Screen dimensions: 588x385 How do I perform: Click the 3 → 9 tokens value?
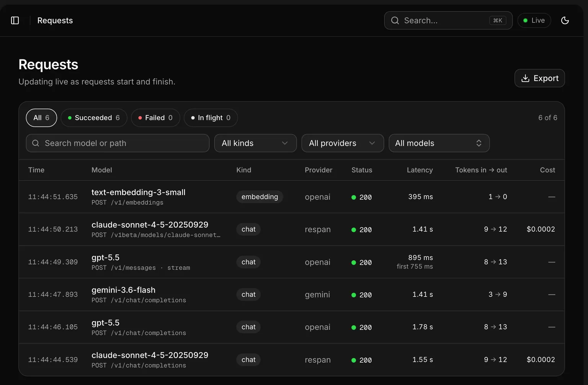(x=498, y=295)
